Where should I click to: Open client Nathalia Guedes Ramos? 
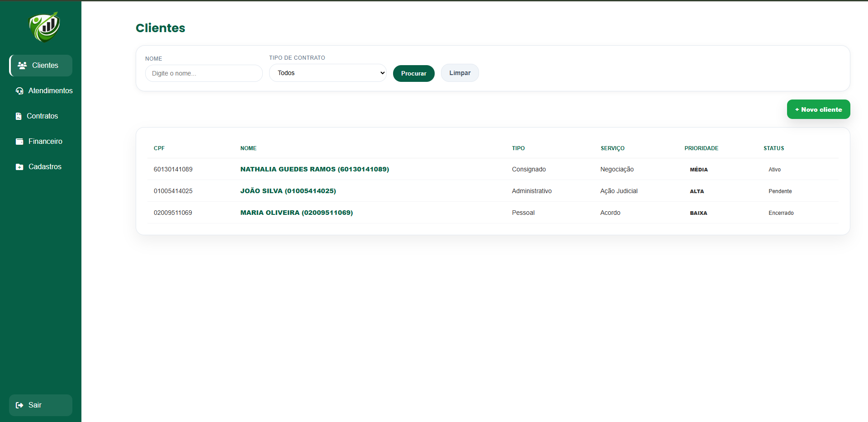[x=314, y=169]
